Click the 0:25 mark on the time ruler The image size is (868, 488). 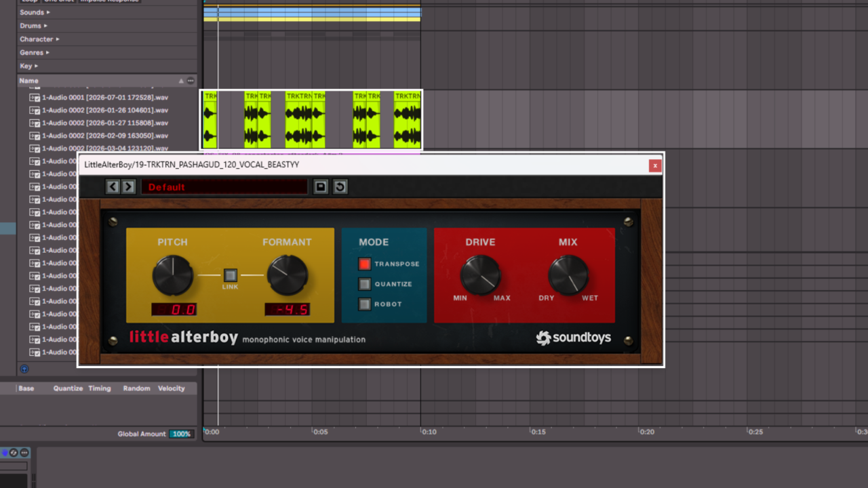tap(755, 432)
